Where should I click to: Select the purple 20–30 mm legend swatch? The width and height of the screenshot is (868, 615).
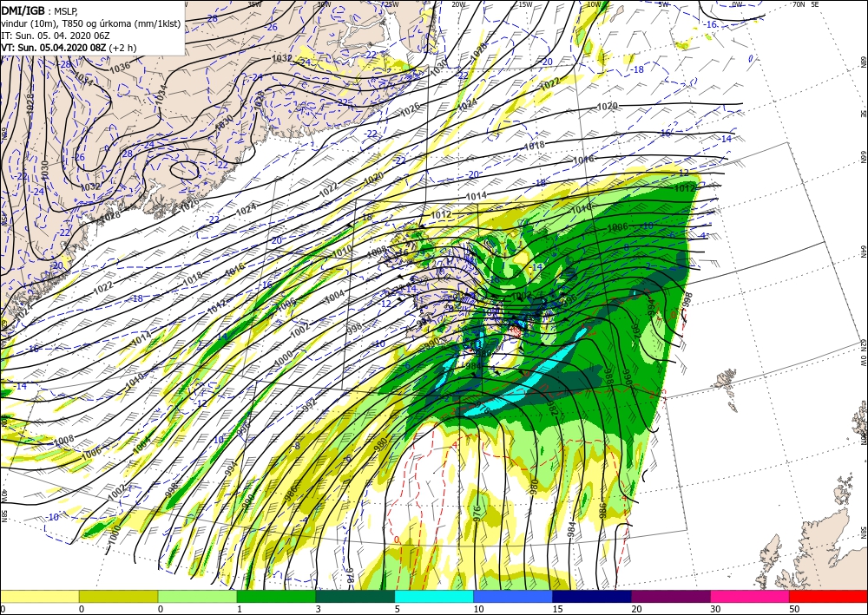pos(671,596)
